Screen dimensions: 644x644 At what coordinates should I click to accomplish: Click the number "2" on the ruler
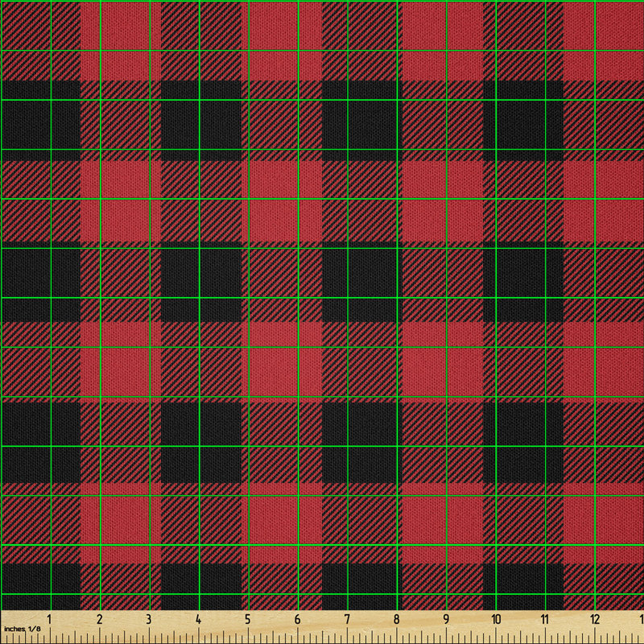99,619
